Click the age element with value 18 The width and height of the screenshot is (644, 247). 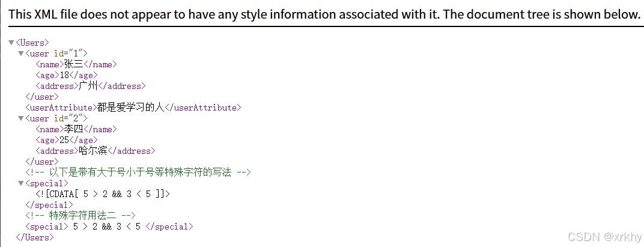point(67,75)
